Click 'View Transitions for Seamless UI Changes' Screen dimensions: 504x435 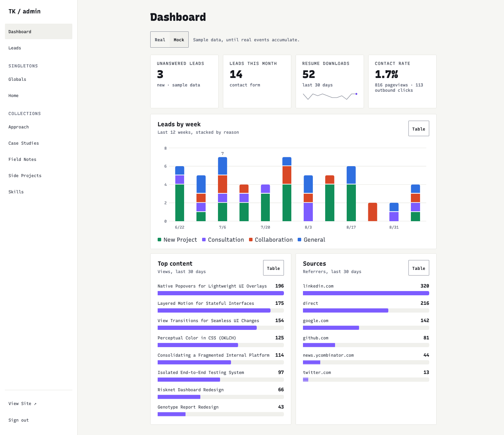pyautogui.click(x=208, y=321)
